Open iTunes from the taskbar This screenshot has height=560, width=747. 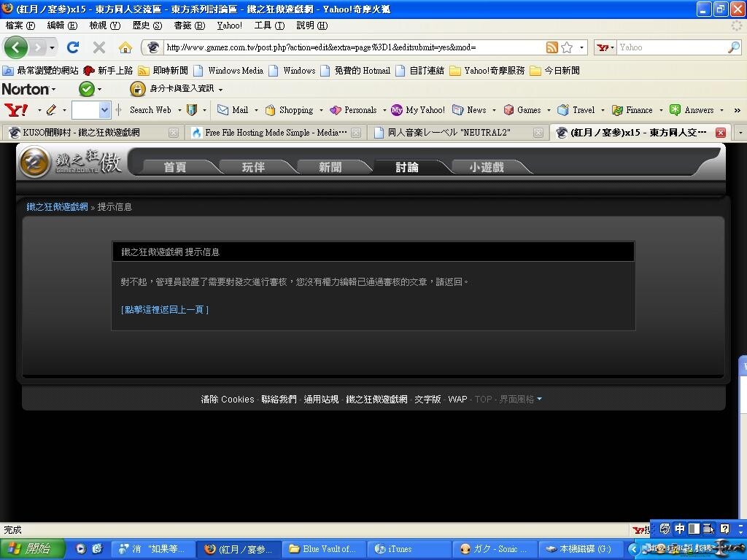coord(400,549)
